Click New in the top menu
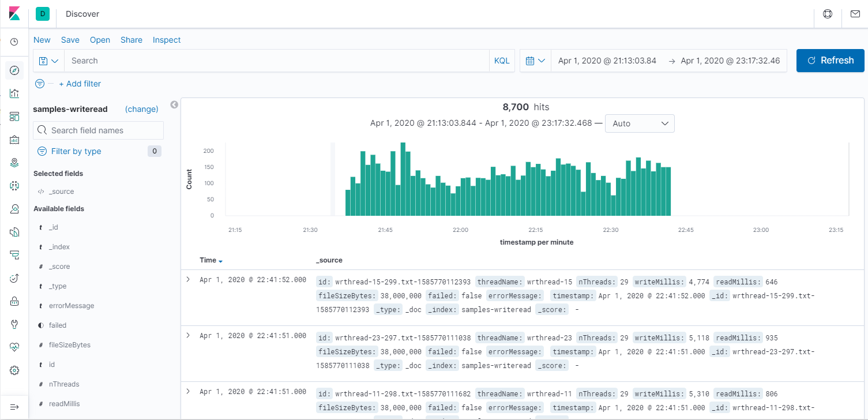 pyautogui.click(x=42, y=40)
